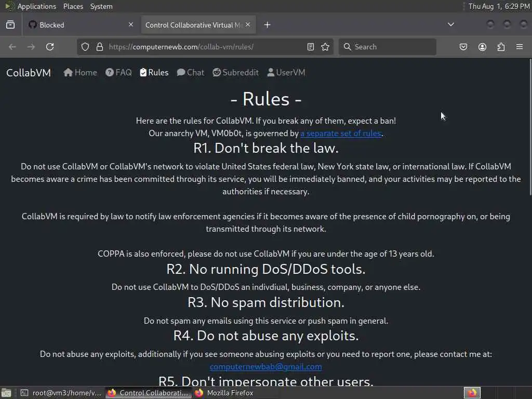
Task: Open the Firefox account icon
Action: coord(482,47)
